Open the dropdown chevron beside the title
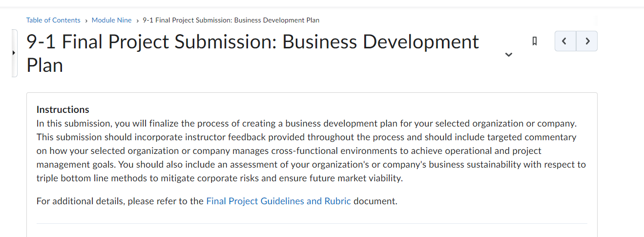This screenshot has height=237, width=644. point(509,54)
